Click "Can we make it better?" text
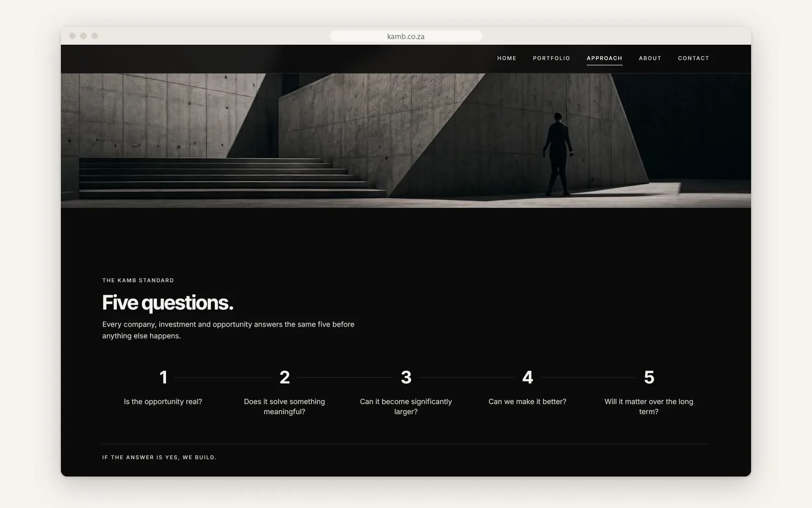 527,402
